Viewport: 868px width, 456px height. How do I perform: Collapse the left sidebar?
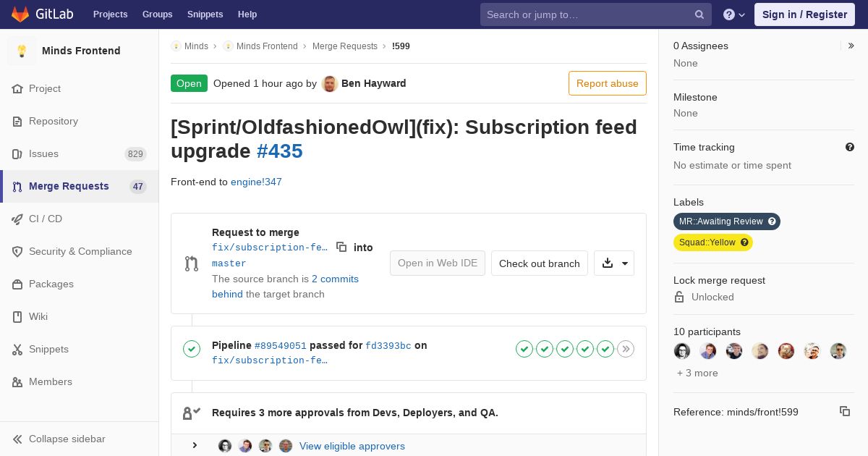click(x=80, y=439)
